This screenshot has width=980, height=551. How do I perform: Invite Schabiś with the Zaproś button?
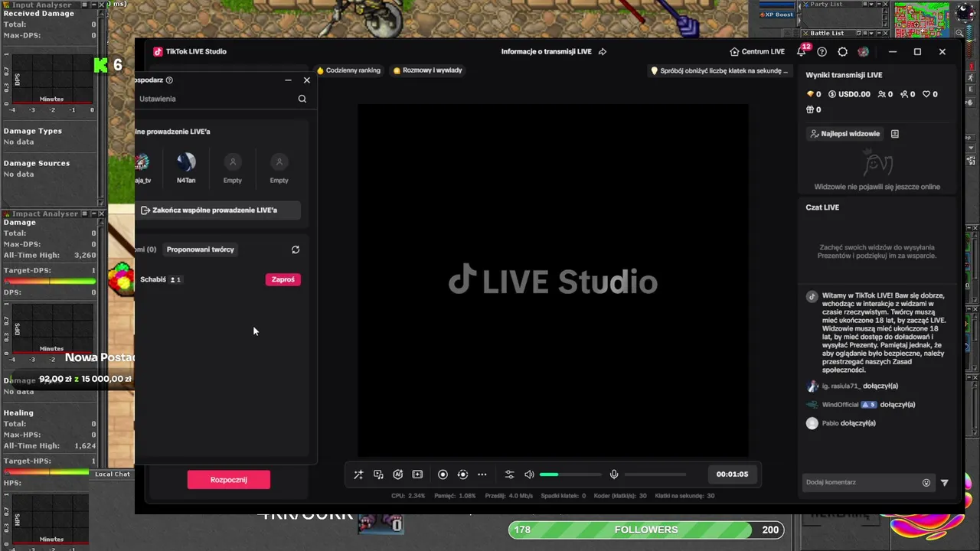pyautogui.click(x=283, y=279)
